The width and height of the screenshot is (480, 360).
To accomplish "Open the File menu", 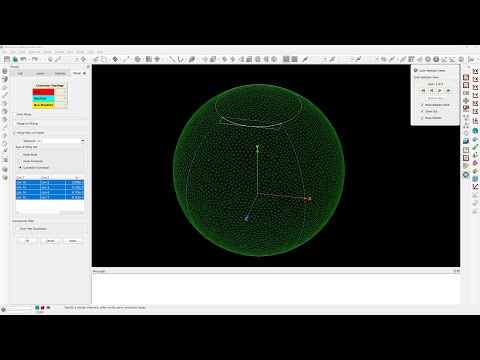I will pos(5,52).
